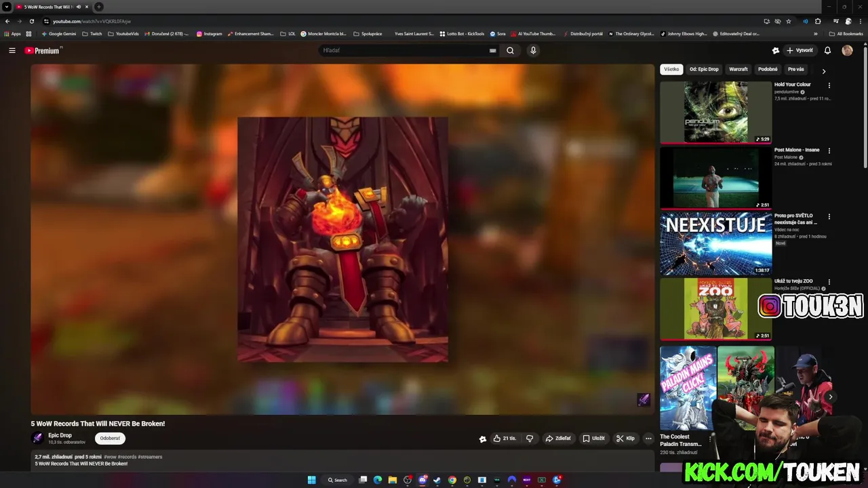The image size is (868, 488).
Task: Share the video via Zdieľať
Action: click(559, 439)
